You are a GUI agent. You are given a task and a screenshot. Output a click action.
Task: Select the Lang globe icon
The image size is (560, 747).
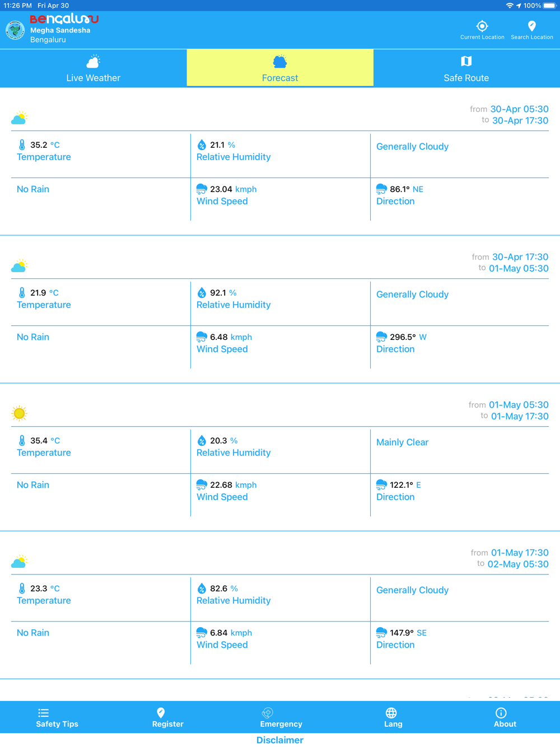pos(391,713)
